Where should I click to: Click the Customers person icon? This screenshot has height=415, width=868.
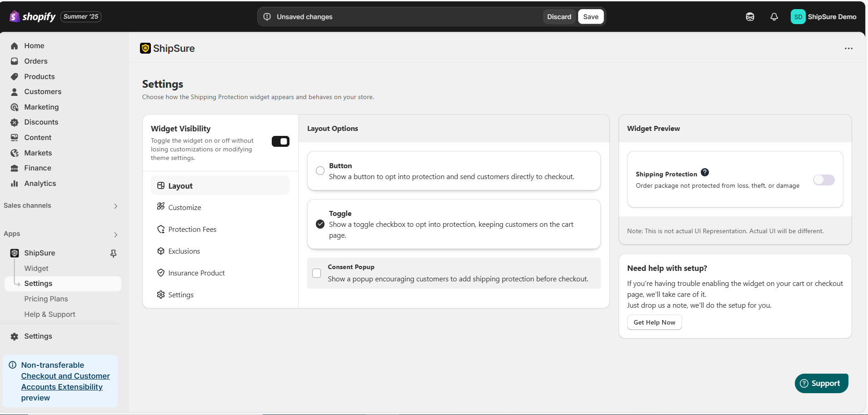point(15,92)
